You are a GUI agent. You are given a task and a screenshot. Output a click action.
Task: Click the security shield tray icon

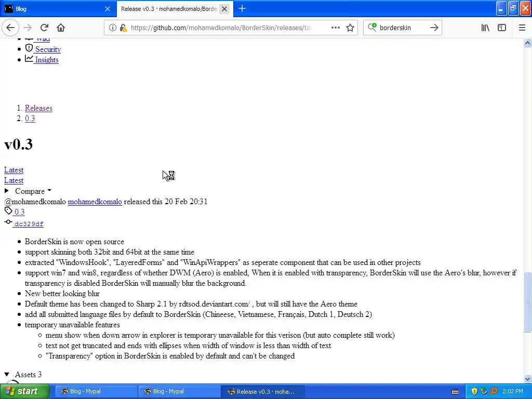474,391
